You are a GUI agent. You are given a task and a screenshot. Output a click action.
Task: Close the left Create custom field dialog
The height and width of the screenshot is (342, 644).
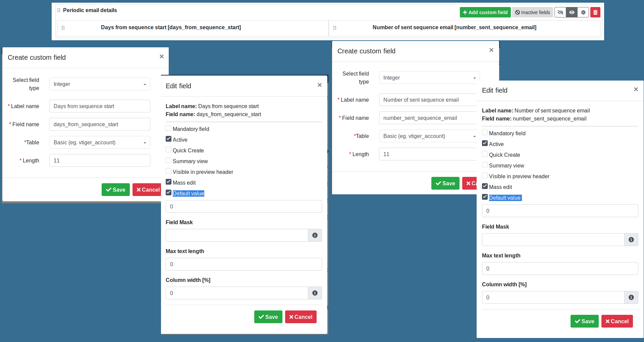[x=162, y=56]
